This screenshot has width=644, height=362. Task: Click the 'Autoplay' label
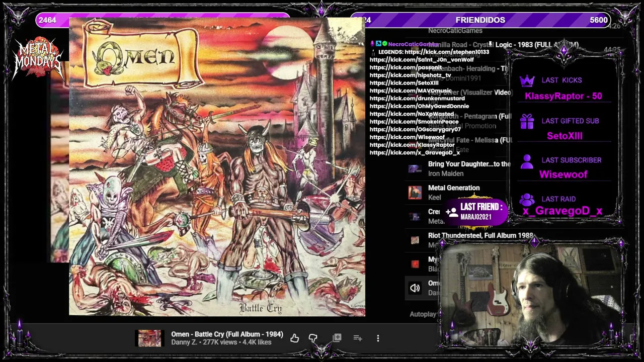pyautogui.click(x=423, y=314)
